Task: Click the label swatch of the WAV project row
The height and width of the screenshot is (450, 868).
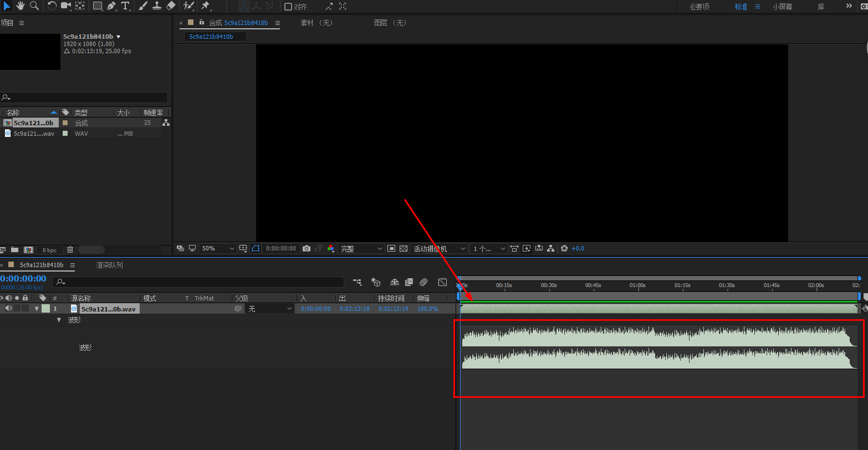Action: tap(65, 134)
